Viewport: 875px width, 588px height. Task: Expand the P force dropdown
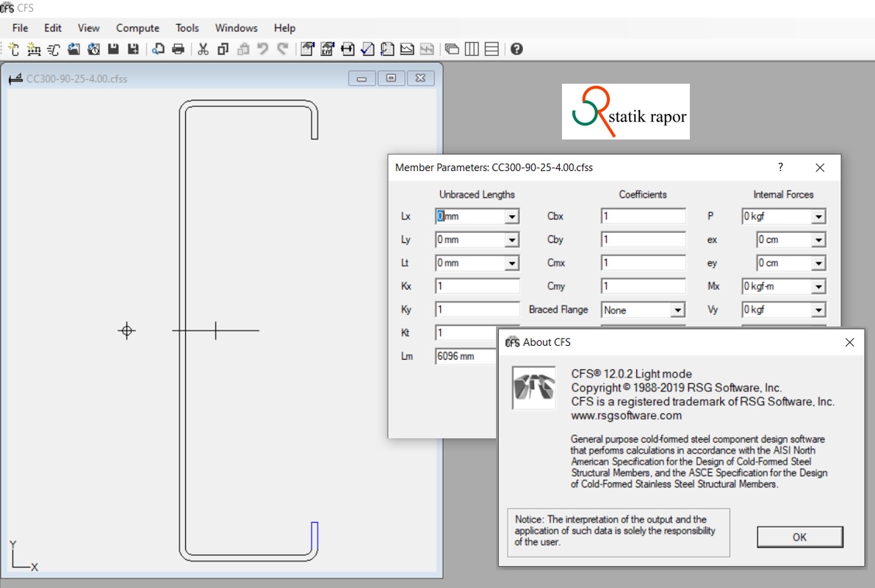[x=818, y=217]
